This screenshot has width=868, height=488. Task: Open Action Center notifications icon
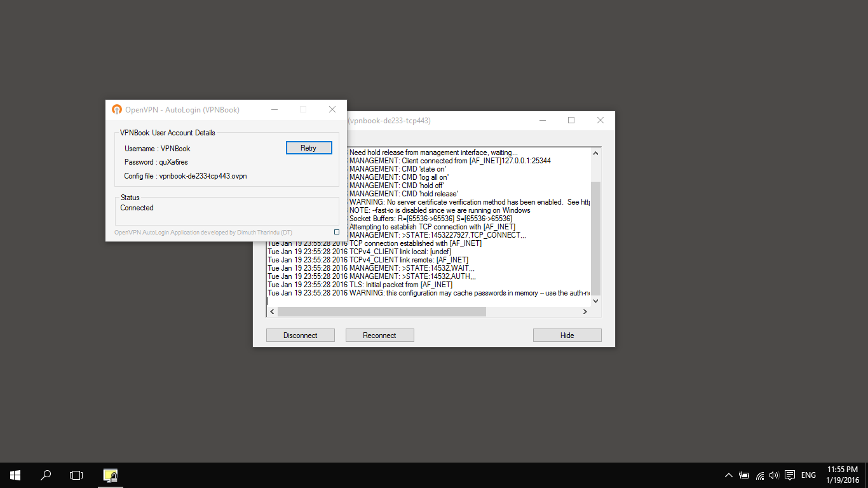pyautogui.click(x=790, y=475)
